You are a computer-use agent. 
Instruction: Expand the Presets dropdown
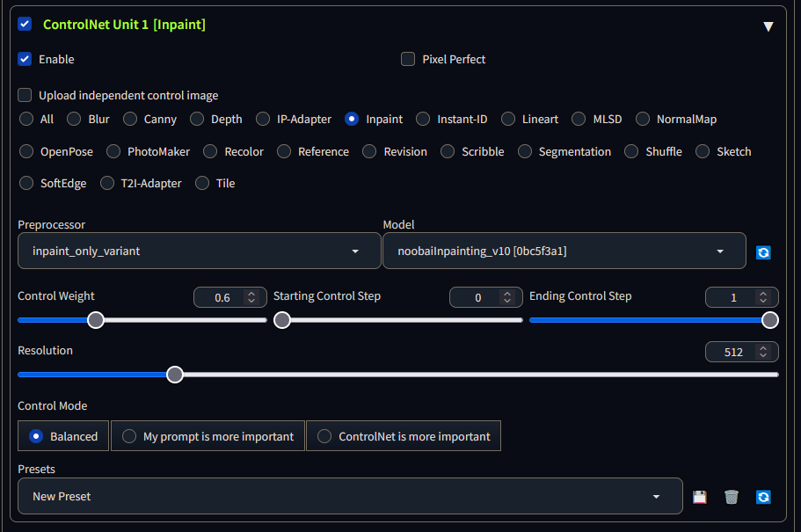pos(349,496)
